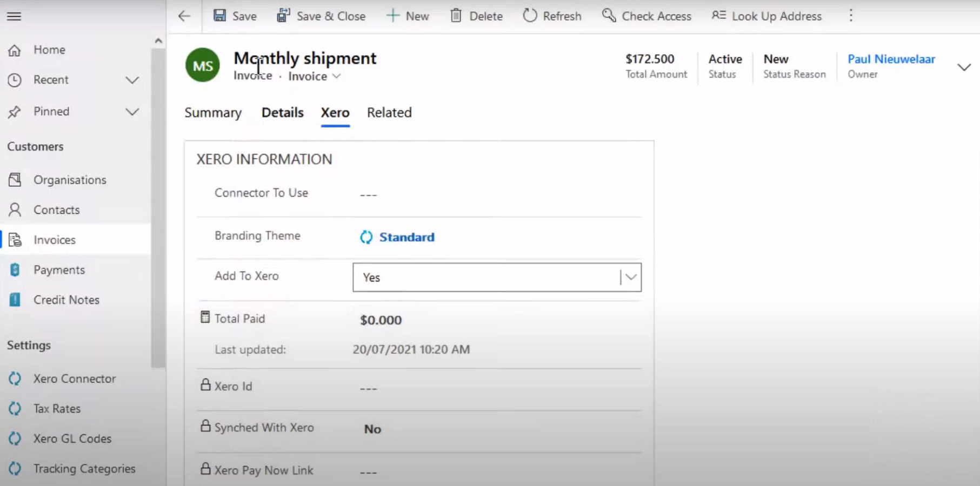
Task: Click the Xero Id empty field
Action: point(497,388)
